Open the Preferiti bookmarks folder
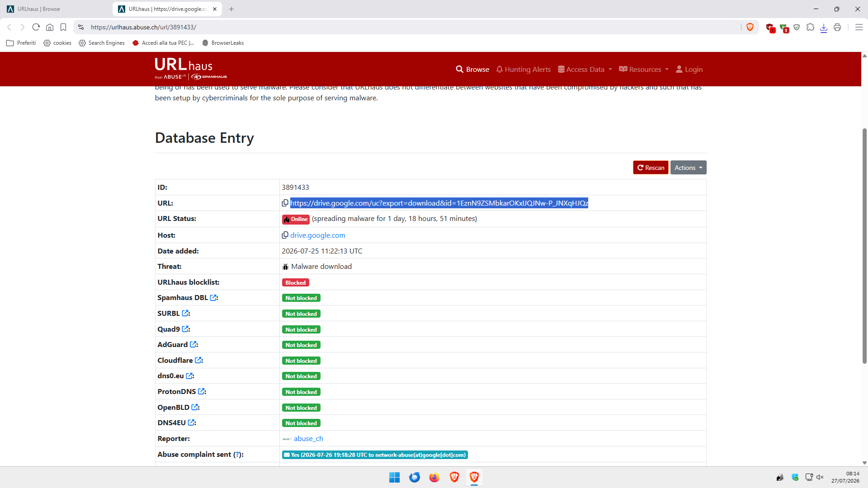The image size is (868, 488). click(21, 43)
